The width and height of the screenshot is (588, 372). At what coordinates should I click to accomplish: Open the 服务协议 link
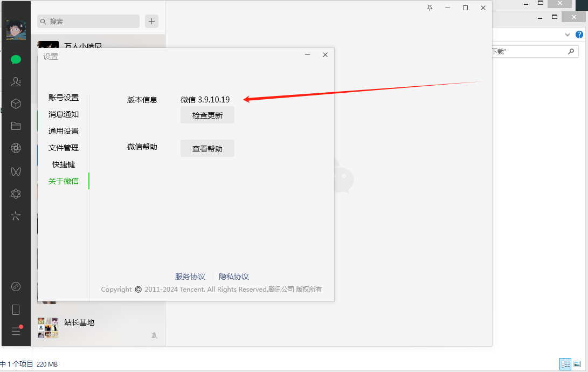pos(190,277)
